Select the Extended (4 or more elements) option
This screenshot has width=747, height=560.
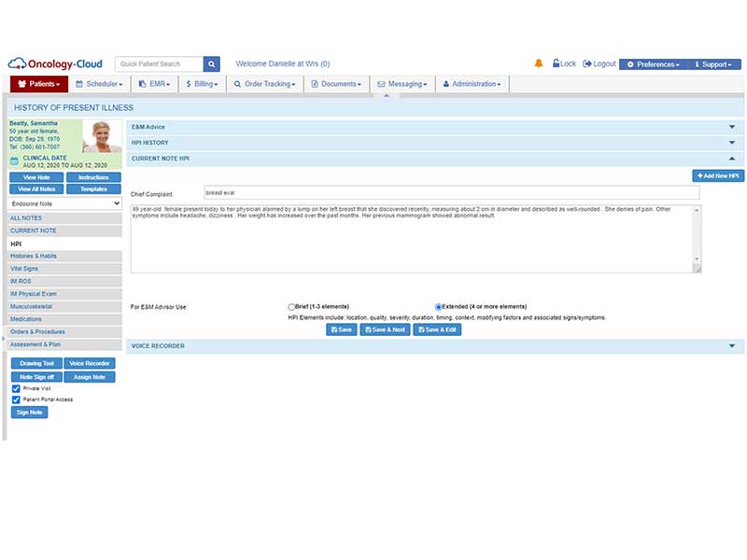click(438, 307)
